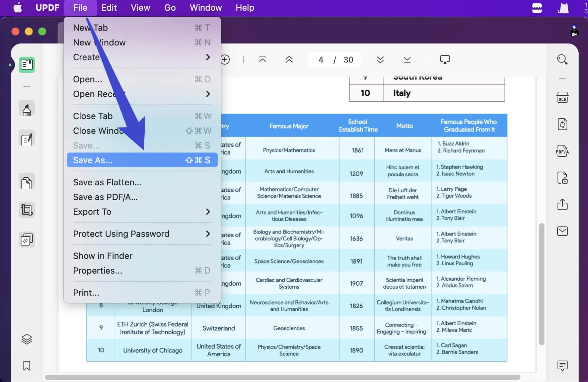This screenshot has width=588, height=382.
Task: Jump to the last page
Action: (x=407, y=60)
